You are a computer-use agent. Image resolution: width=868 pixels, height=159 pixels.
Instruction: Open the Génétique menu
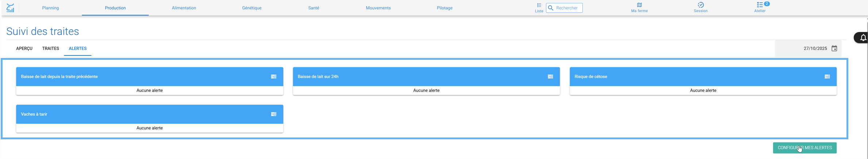252,8
